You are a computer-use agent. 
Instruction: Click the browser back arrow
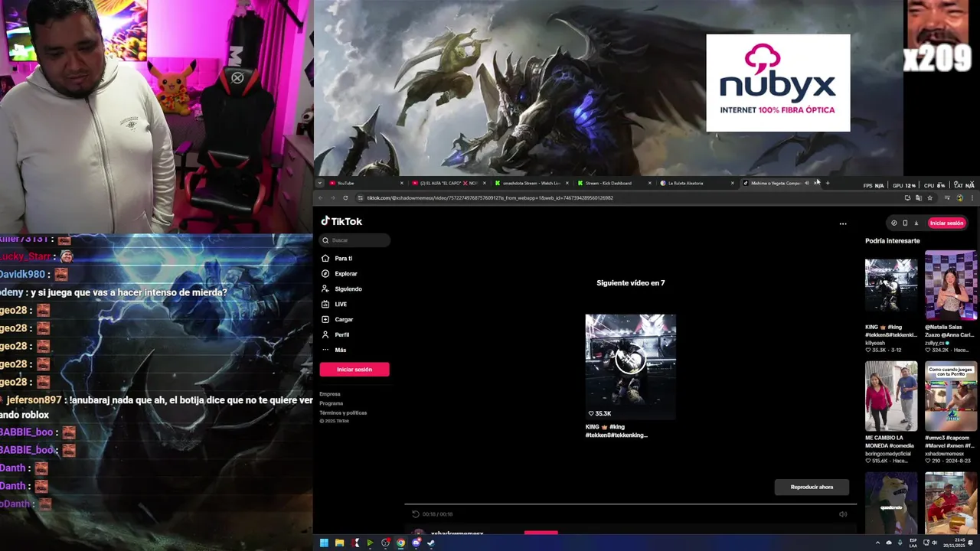(x=321, y=198)
